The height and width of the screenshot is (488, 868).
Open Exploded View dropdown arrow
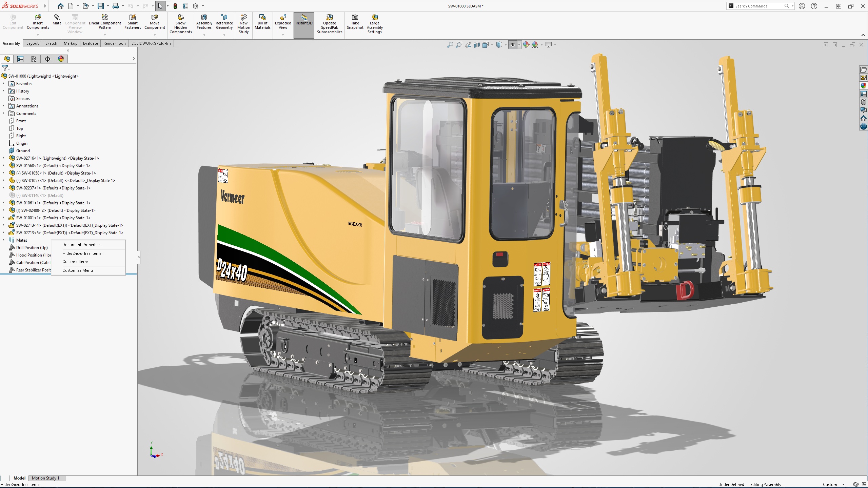click(x=283, y=35)
